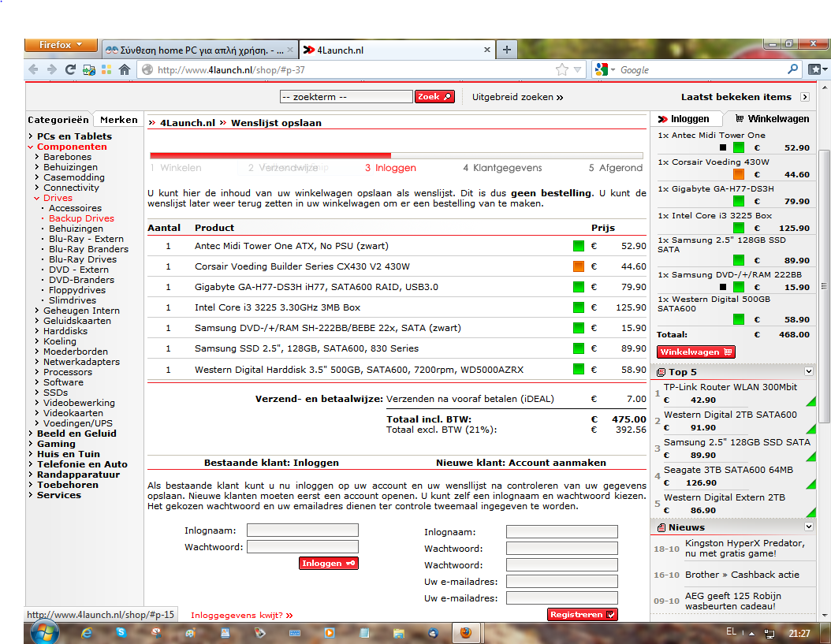This screenshot has height=644, width=831.
Task: Open the on-screen keyboard taskbar icon
Action: (295, 633)
